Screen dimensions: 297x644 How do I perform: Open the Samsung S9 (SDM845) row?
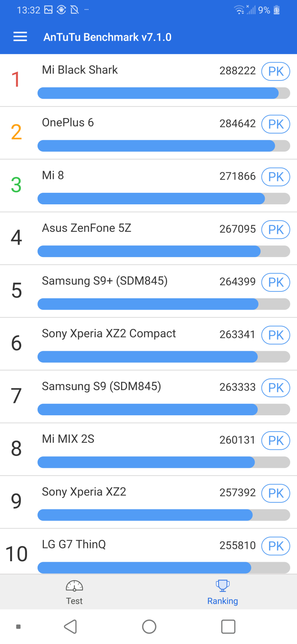148,397
